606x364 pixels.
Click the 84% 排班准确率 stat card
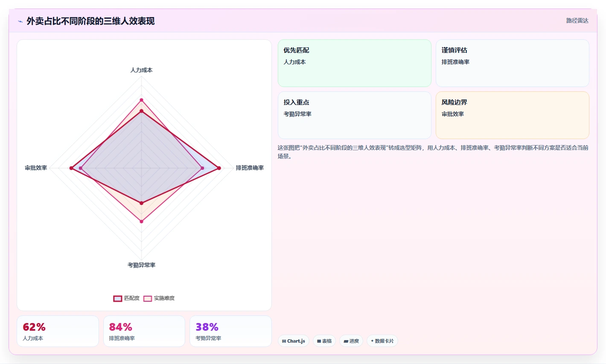coord(144,331)
